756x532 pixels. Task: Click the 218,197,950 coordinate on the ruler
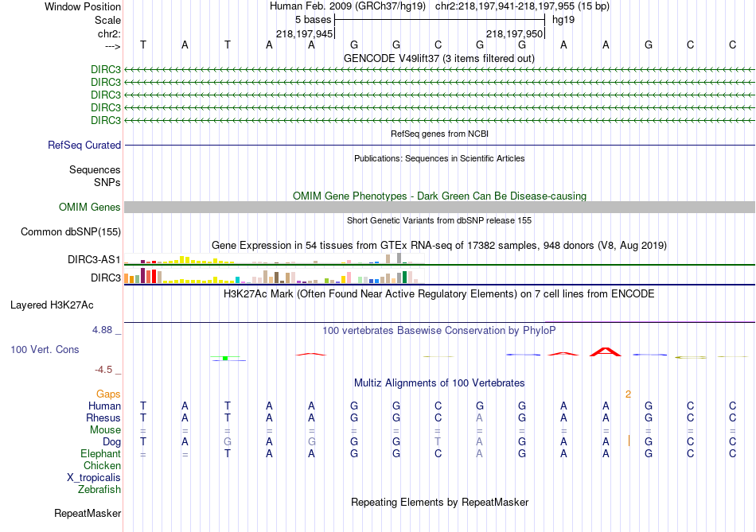pyautogui.click(x=514, y=33)
